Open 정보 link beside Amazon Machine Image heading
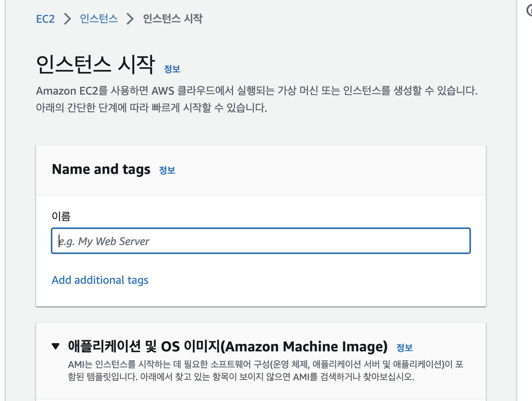This screenshot has height=401, width=532. pyautogui.click(x=404, y=347)
